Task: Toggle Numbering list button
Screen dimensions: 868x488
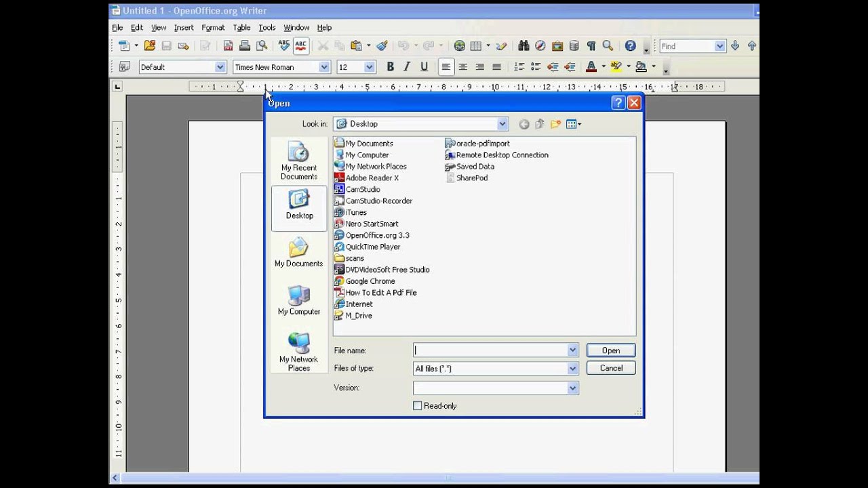Action: click(519, 66)
